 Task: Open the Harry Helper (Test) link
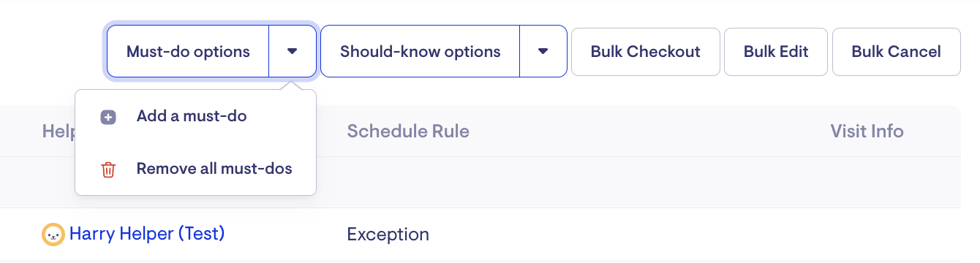pos(147,234)
